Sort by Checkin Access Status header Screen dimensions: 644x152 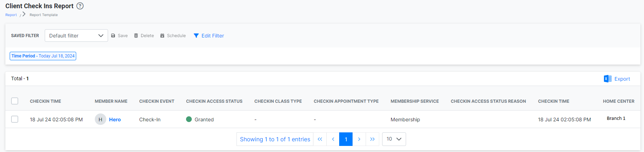pyautogui.click(x=214, y=101)
